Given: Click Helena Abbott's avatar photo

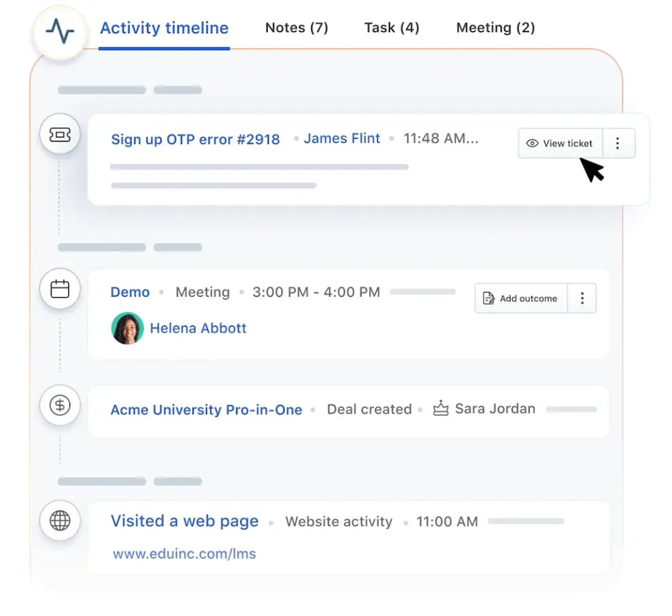Looking at the screenshot, I should pos(128,328).
